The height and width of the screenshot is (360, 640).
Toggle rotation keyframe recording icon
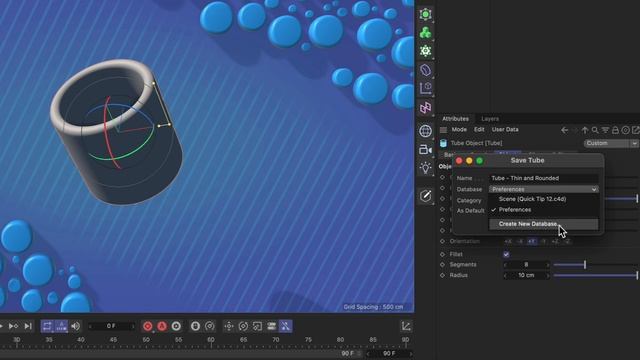pos(243,326)
